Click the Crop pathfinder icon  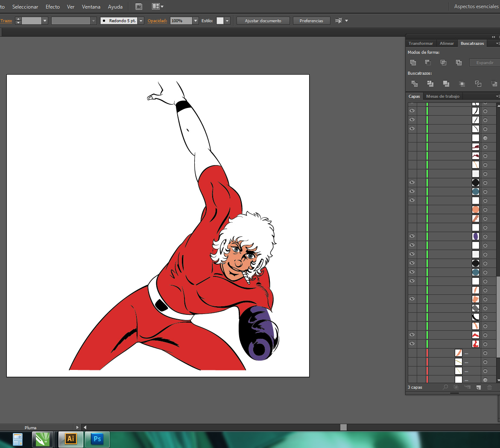tap(462, 84)
